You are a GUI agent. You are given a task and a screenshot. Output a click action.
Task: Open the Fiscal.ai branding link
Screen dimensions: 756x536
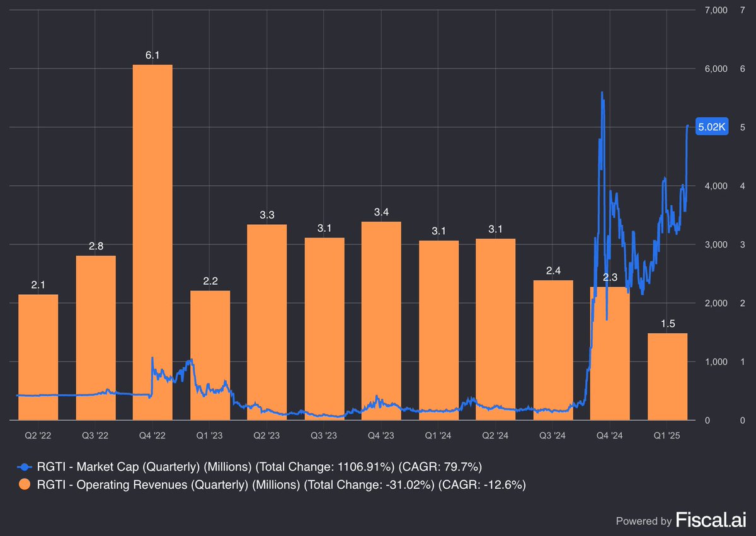[x=711, y=520]
